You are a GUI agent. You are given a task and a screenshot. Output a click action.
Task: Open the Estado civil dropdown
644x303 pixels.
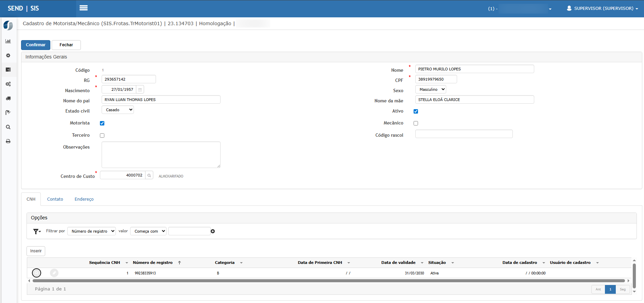118,110
